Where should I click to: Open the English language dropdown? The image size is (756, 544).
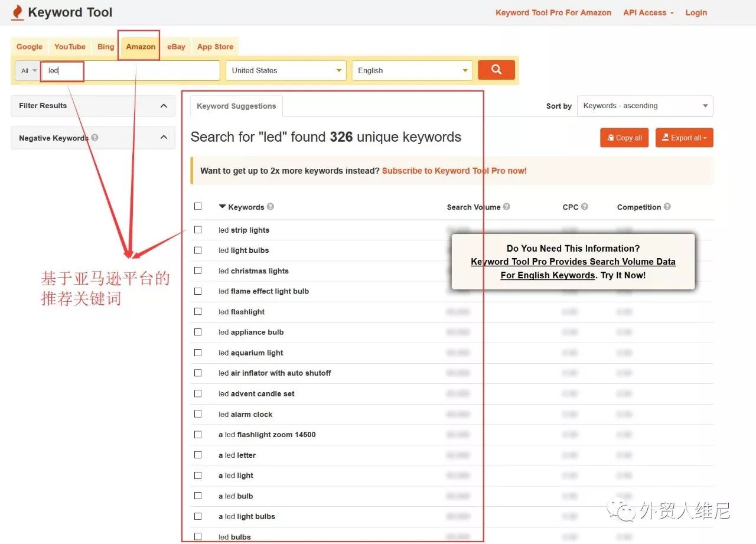pos(412,70)
